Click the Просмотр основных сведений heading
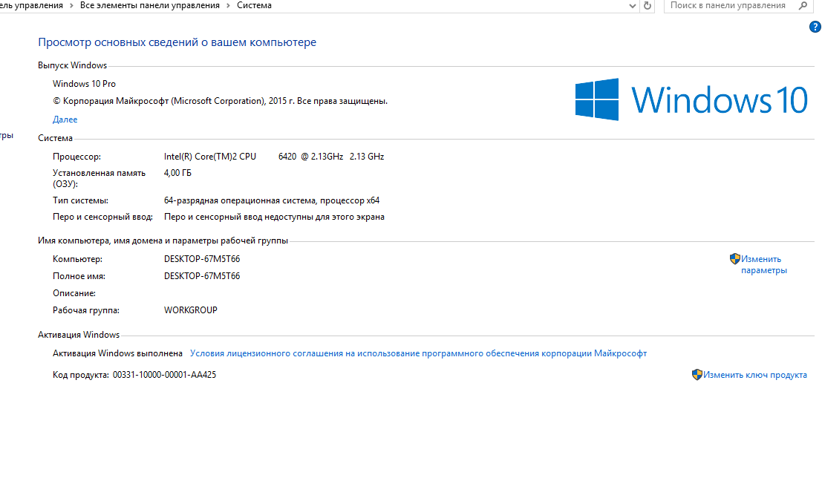The height and width of the screenshot is (504, 822). (177, 42)
